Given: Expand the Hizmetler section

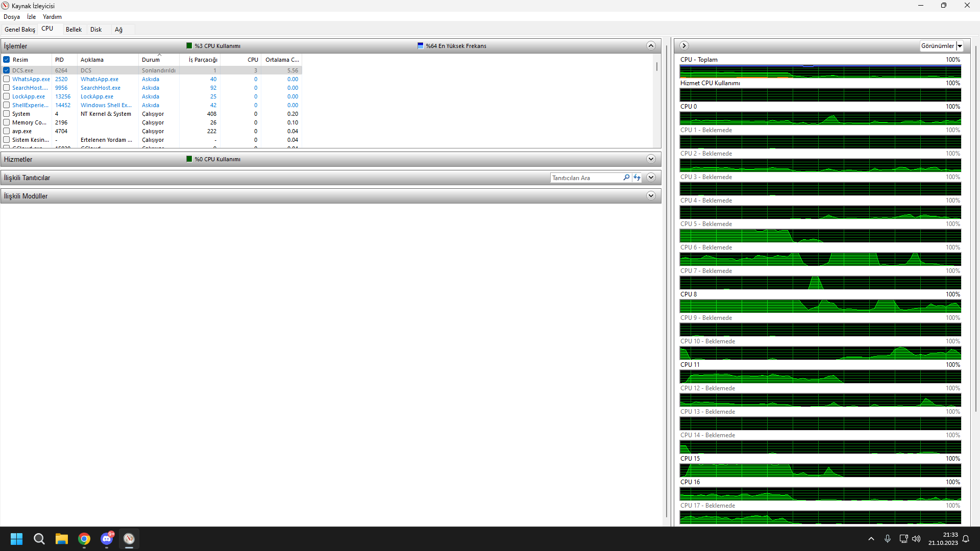Looking at the screenshot, I should pyautogui.click(x=651, y=159).
